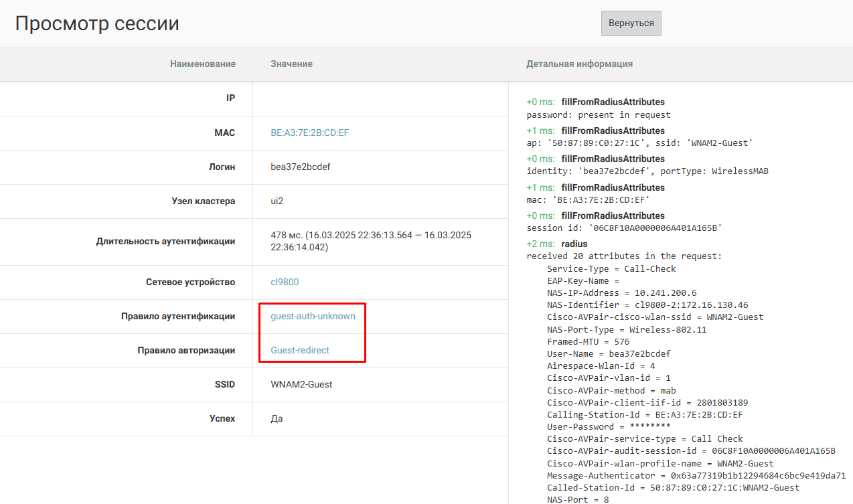Select the login value bea37e2bcdef in the table
The width and height of the screenshot is (853, 504).
coord(300,167)
